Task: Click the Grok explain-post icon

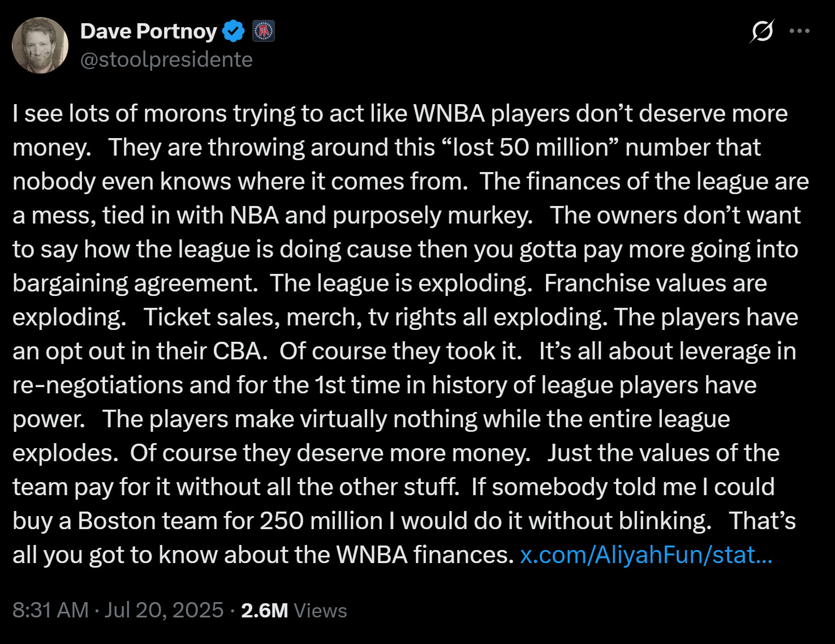Action: tap(762, 31)
